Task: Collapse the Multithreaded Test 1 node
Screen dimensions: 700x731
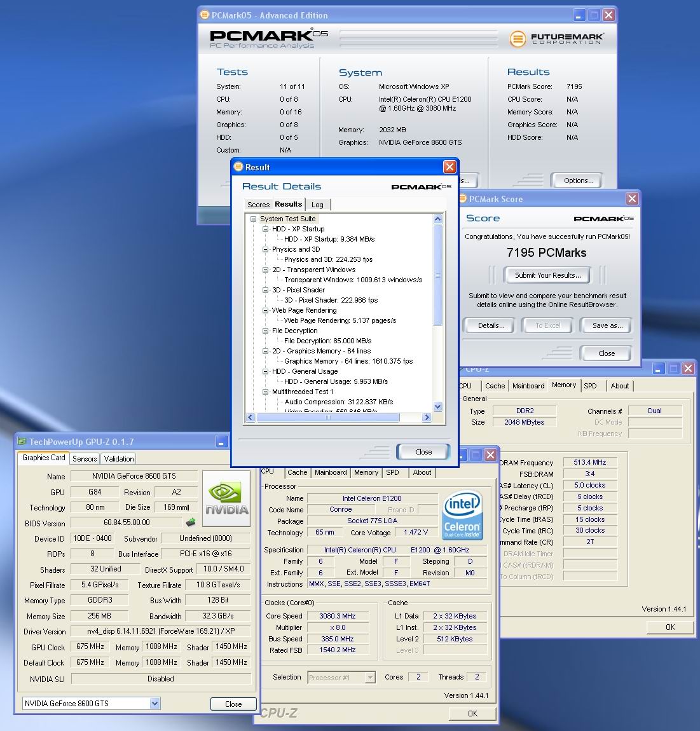Action: (265, 392)
